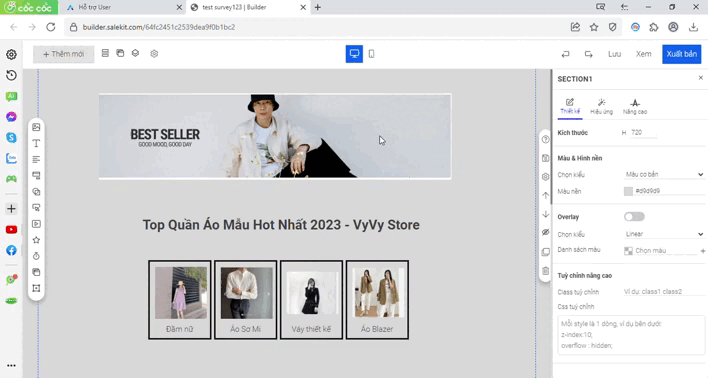Viewport: 708px width, 378px height.
Task: Open Messenger from the browser sidebar
Action: coord(11,117)
